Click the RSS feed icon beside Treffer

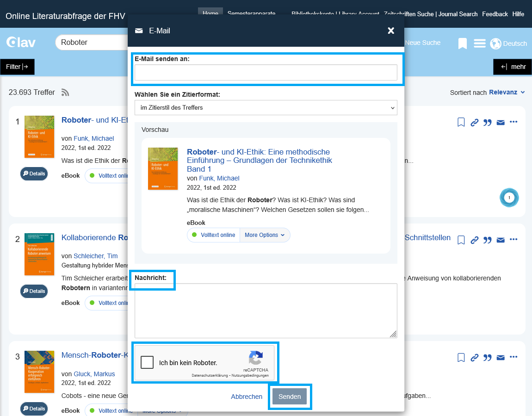point(65,93)
